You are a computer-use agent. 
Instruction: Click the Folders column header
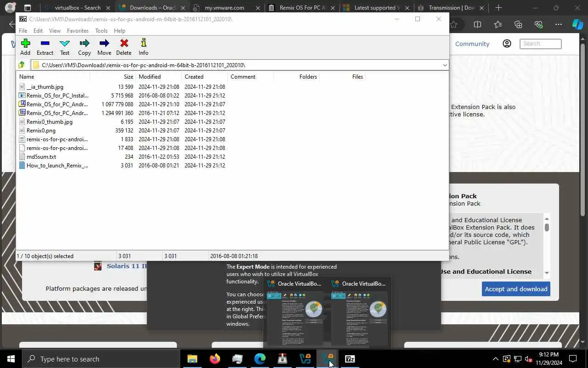pos(296,77)
